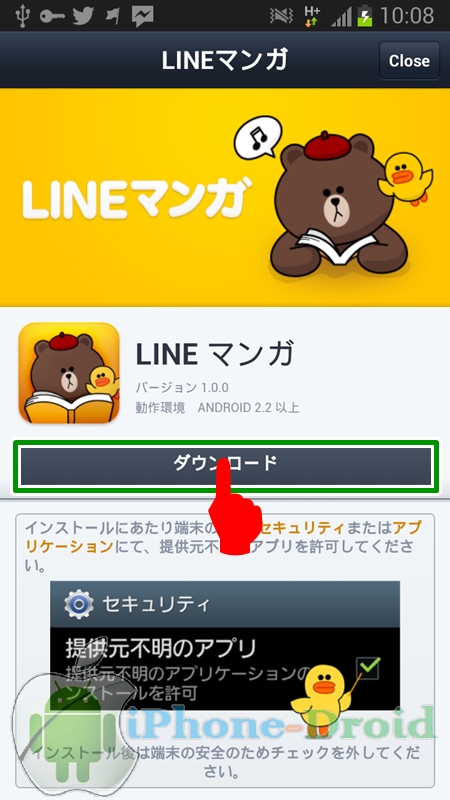450x800 pixels.
Task: Tap the Messenger notification icon
Action: click(x=142, y=17)
